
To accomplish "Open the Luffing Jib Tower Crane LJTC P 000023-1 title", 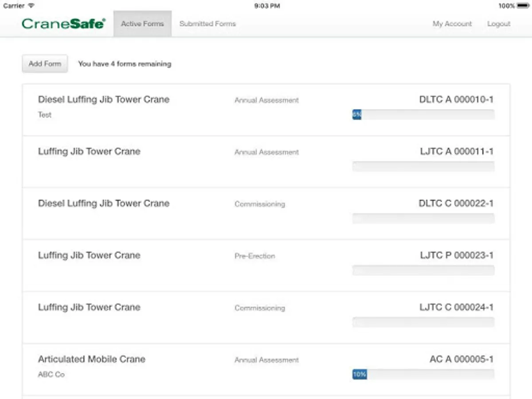I will coord(89,255).
